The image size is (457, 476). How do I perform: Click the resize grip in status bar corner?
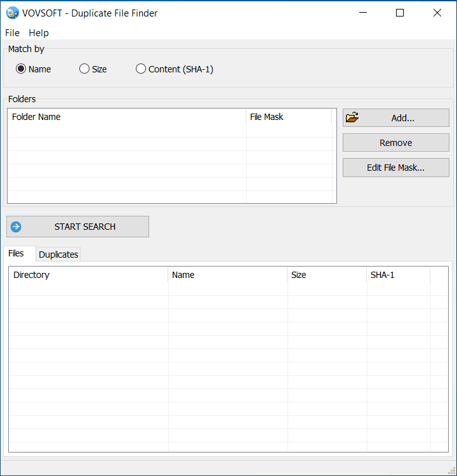(451, 471)
